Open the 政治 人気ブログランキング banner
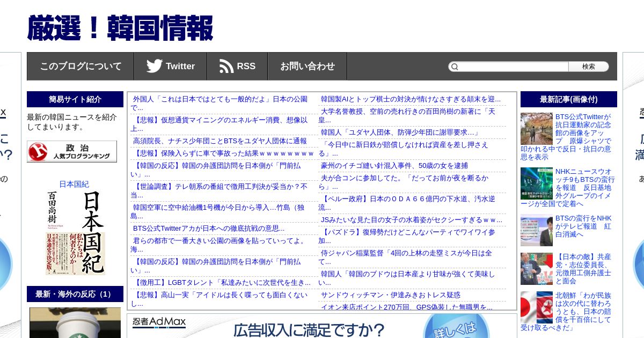The height and width of the screenshot is (338, 644). click(72, 151)
